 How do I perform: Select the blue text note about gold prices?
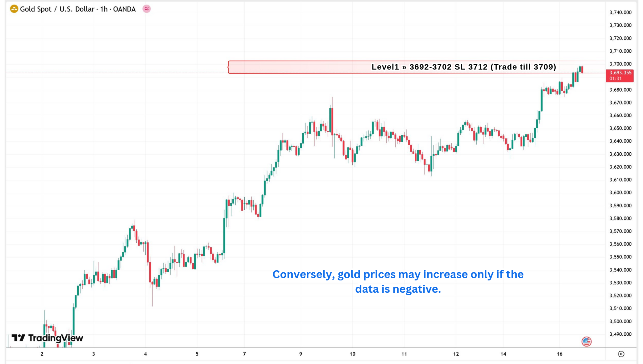click(x=398, y=282)
